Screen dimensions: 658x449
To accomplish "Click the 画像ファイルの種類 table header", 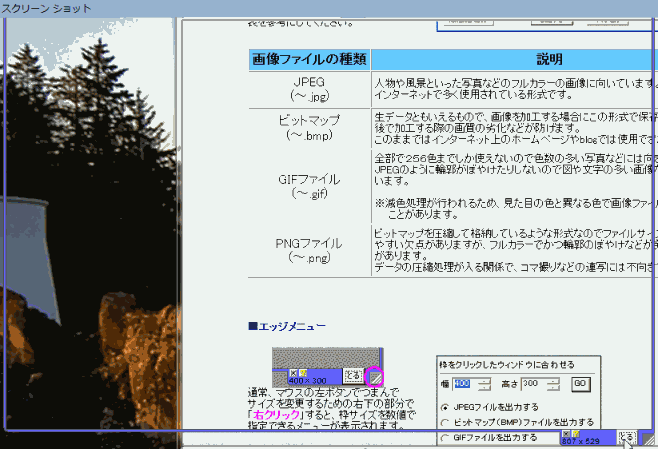I will point(309,59).
